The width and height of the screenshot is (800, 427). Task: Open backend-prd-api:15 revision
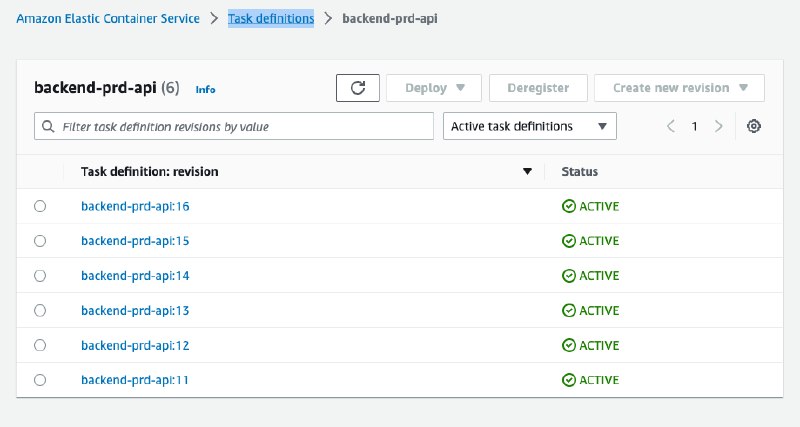[135, 241]
